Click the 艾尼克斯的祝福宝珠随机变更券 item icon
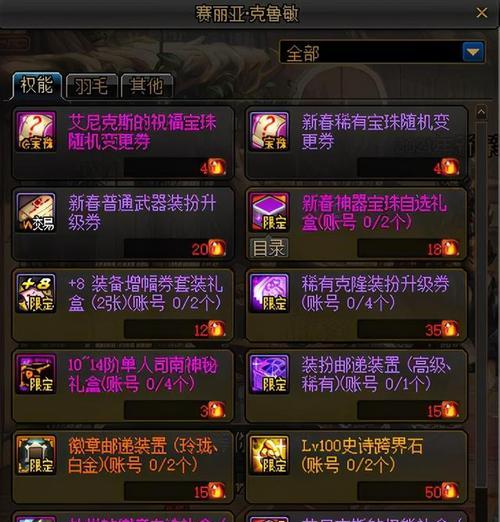Image resolution: width=500 pixels, height=522 pixels. point(36,132)
